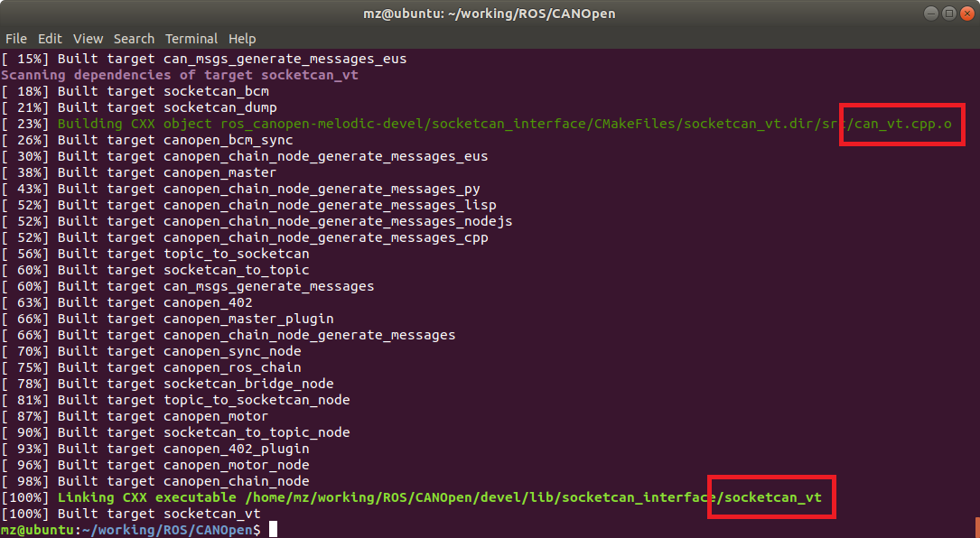Open the Edit menu
This screenshot has width=980, height=538.
point(50,39)
